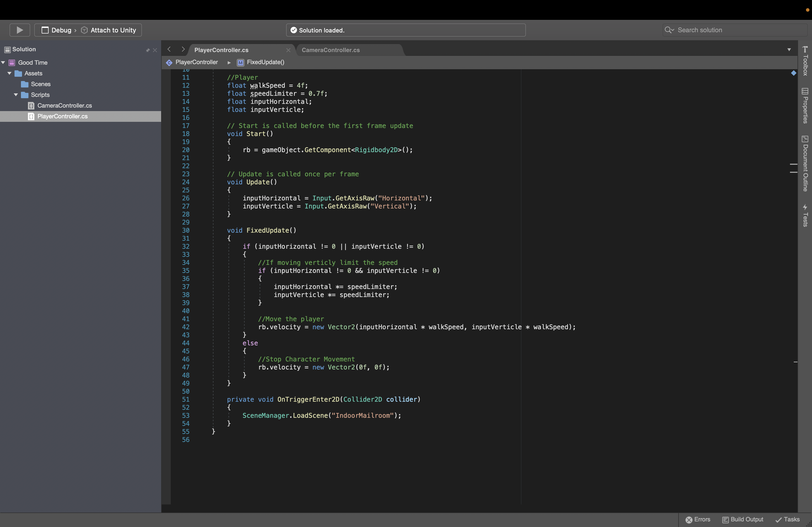The width and height of the screenshot is (812, 527).
Task: Open the document tabs dropdown arrow
Action: 789,50
